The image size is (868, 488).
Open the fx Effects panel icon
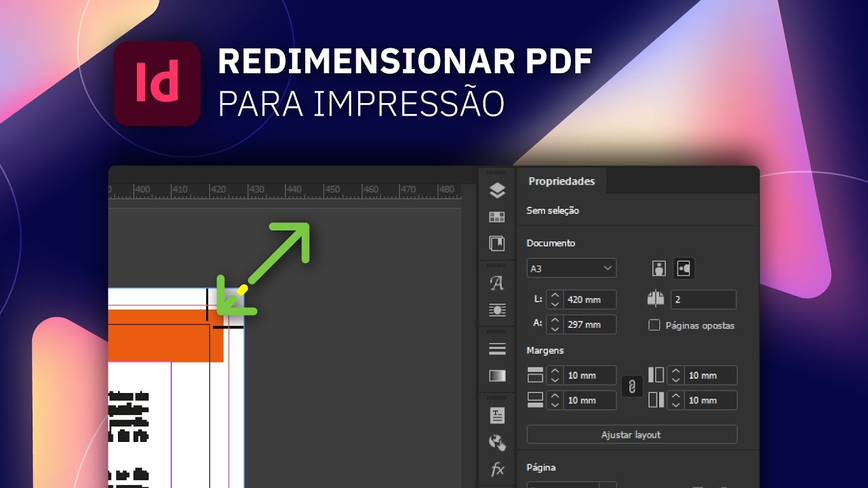(497, 469)
